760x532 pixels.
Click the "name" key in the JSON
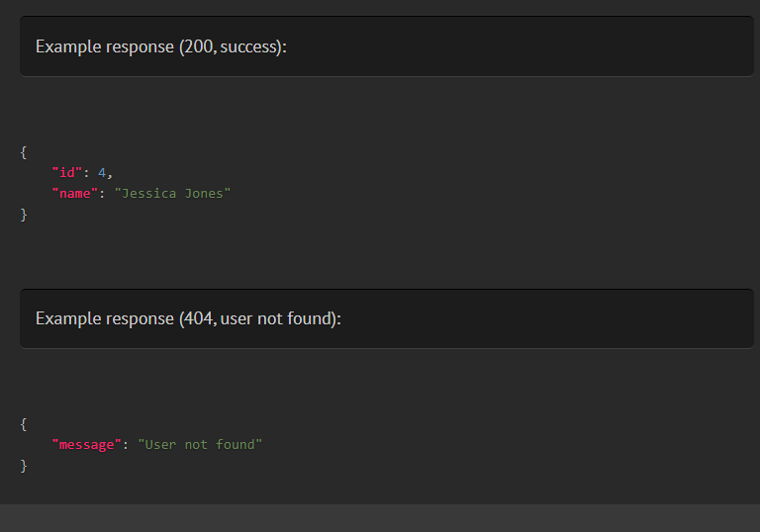click(74, 194)
